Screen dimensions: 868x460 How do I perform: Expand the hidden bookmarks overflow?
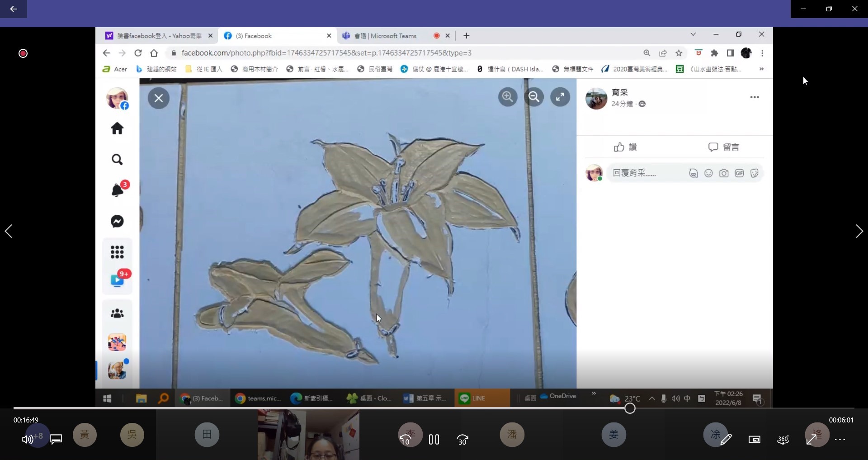tap(761, 69)
